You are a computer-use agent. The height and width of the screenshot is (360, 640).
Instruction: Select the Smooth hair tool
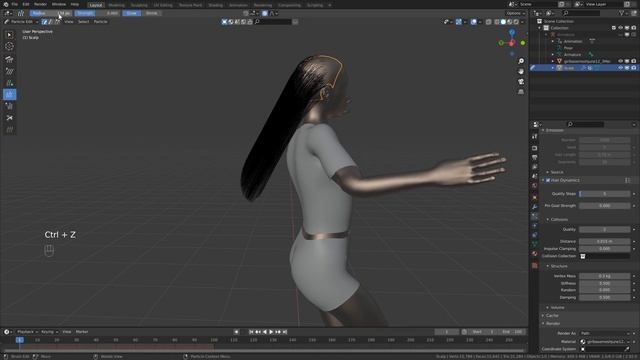click(x=9, y=71)
